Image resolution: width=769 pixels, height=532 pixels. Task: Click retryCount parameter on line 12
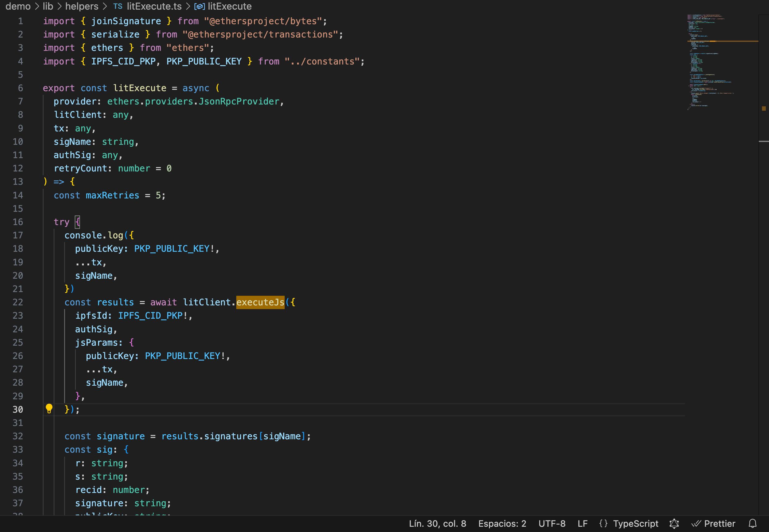tap(80, 168)
